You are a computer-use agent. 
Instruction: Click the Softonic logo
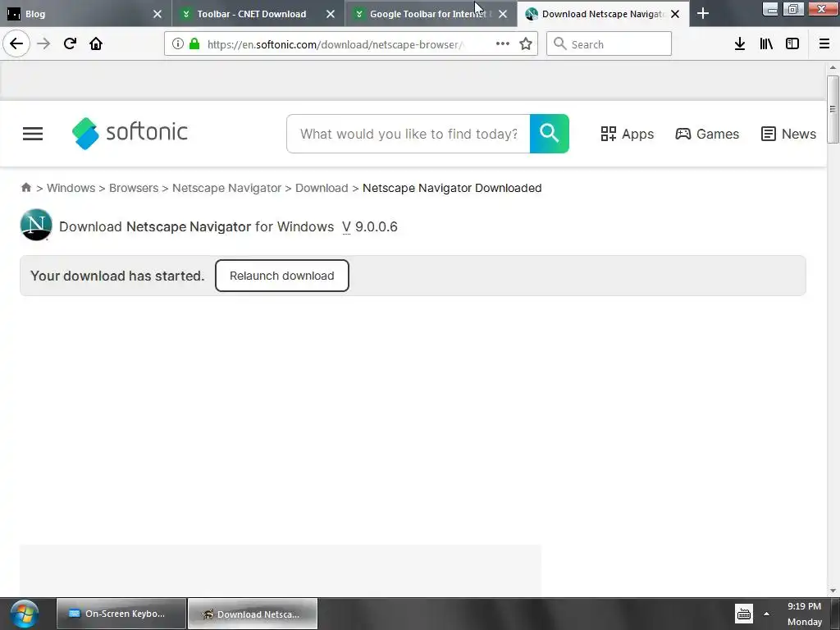(130, 133)
